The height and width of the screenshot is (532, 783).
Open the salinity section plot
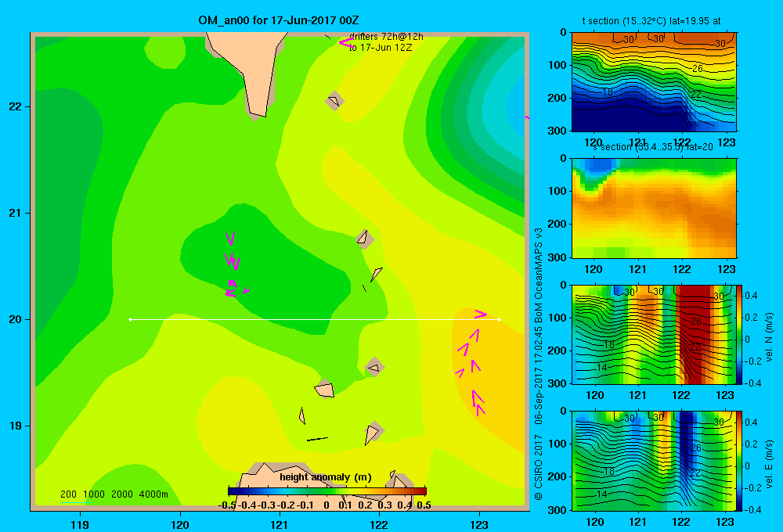pos(654,208)
